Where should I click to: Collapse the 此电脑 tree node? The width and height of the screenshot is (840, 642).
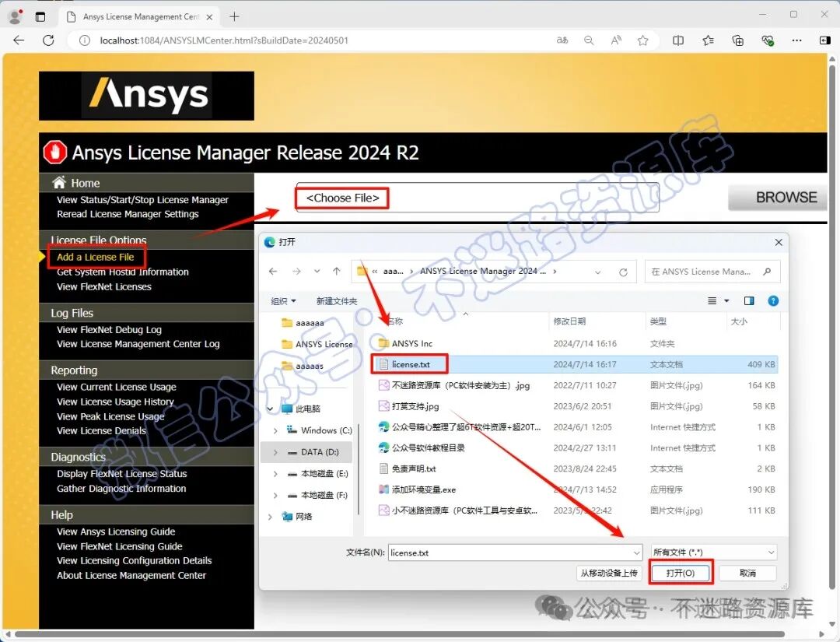[x=270, y=409]
